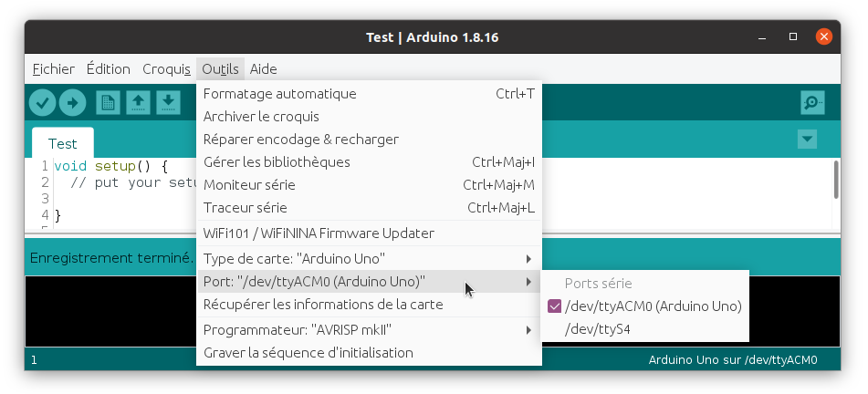Click the Verify checkmark toolbar icon
The width and height of the screenshot is (868, 394).
pyautogui.click(x=43, y=103)
